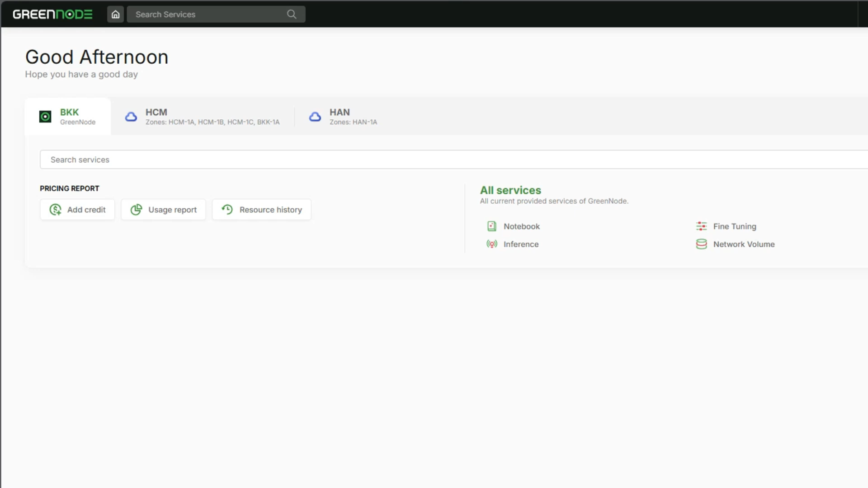Click the BKK GreenNode square icon
This screenshot has height=488, width=868.
[45, 117]
